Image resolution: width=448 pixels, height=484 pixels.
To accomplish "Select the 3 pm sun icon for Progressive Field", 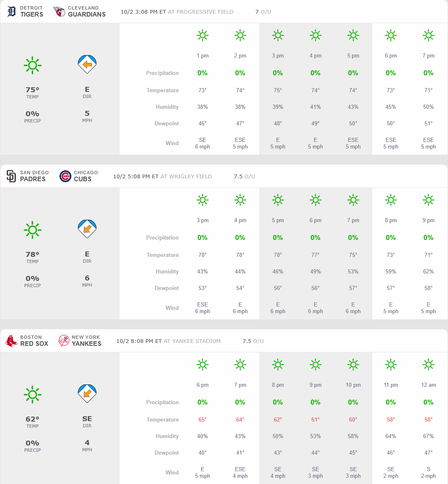I will (278, 36).
